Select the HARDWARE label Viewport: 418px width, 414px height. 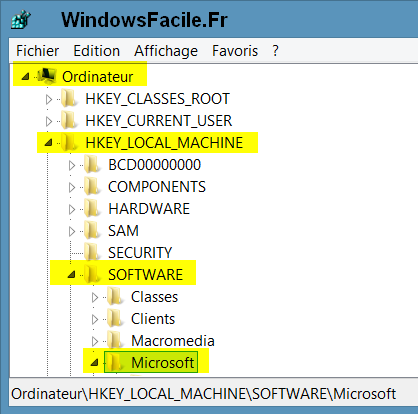[x=149, y=209]
